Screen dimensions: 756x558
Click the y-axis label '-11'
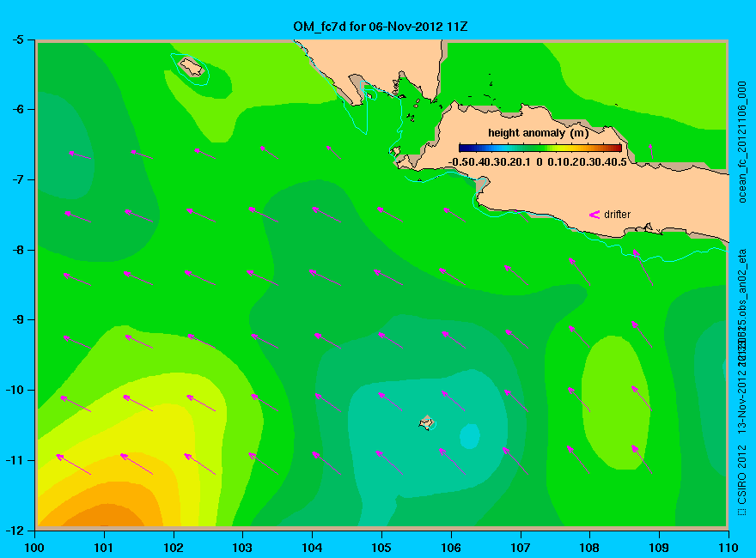14,460
